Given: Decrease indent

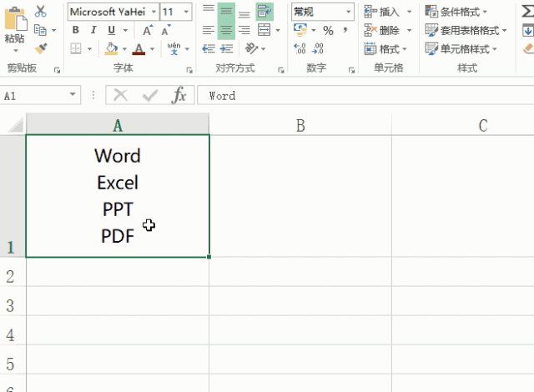Looking at the screenshot, I should pyautogui.click(x=209, y=48).
